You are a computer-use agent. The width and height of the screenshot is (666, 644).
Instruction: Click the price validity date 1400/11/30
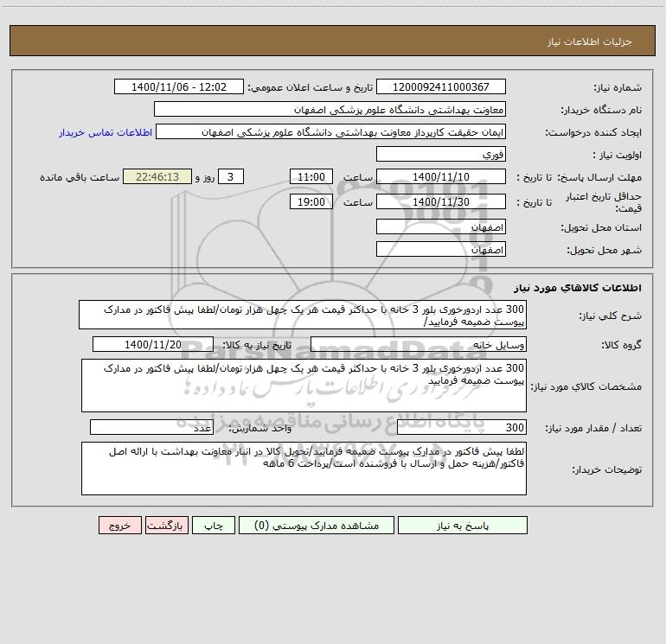click(x=441, y=201)
